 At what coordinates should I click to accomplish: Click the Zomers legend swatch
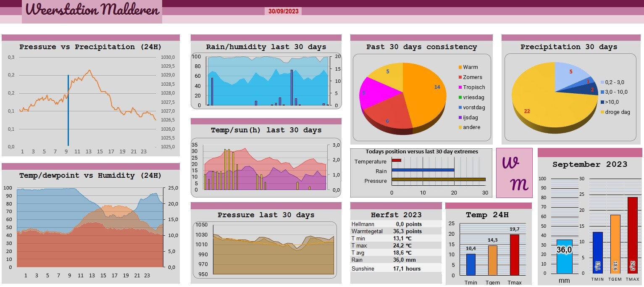click(x=460, y=77)
